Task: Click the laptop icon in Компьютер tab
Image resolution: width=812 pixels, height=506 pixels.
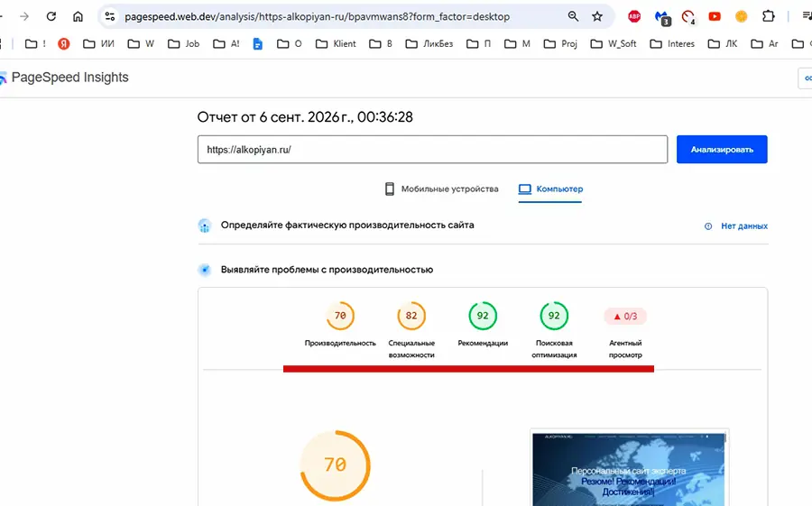Action: tap(525, 189)
